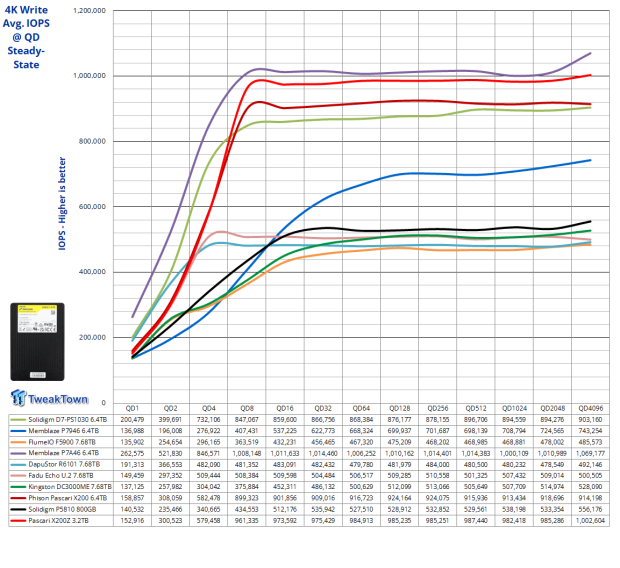This screenshot has height=568, width=620.
Task: Click the '400,000' y-axis label
Action: 92,272
